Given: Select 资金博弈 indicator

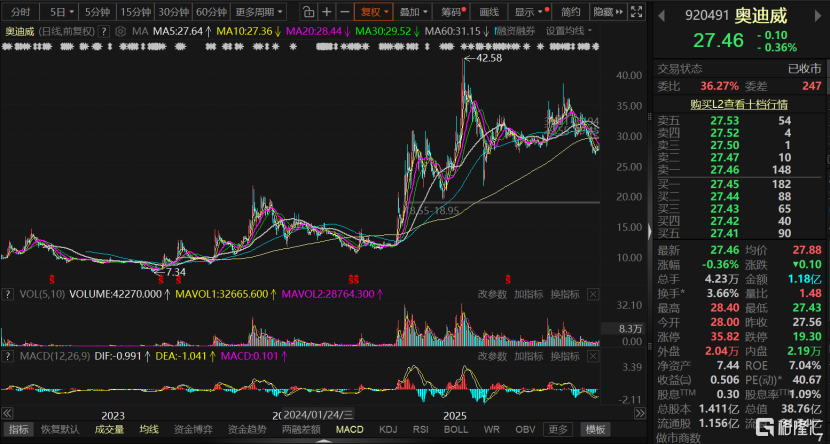Looking at the screenshot, I should pyautogui.click(x=193, y=429).
